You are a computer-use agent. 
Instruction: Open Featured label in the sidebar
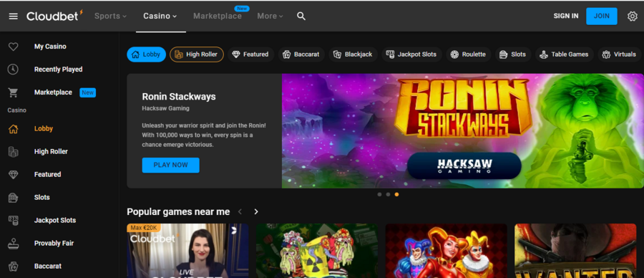(x=47, y=175)
